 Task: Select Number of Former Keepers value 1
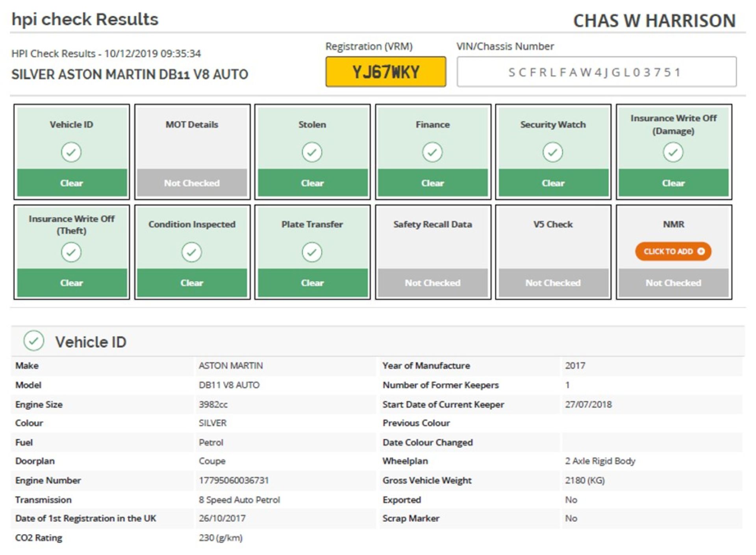(567, 385)
